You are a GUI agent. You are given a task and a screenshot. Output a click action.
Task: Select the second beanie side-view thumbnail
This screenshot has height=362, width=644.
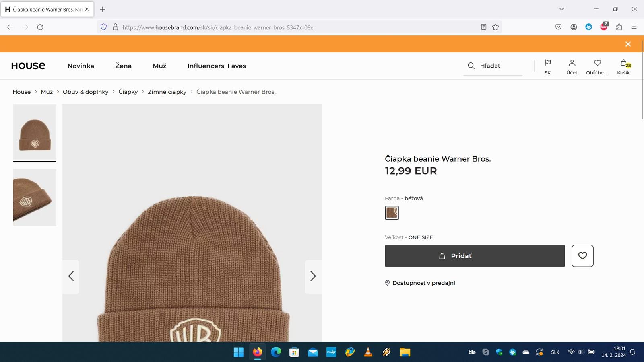click(35, 197)
